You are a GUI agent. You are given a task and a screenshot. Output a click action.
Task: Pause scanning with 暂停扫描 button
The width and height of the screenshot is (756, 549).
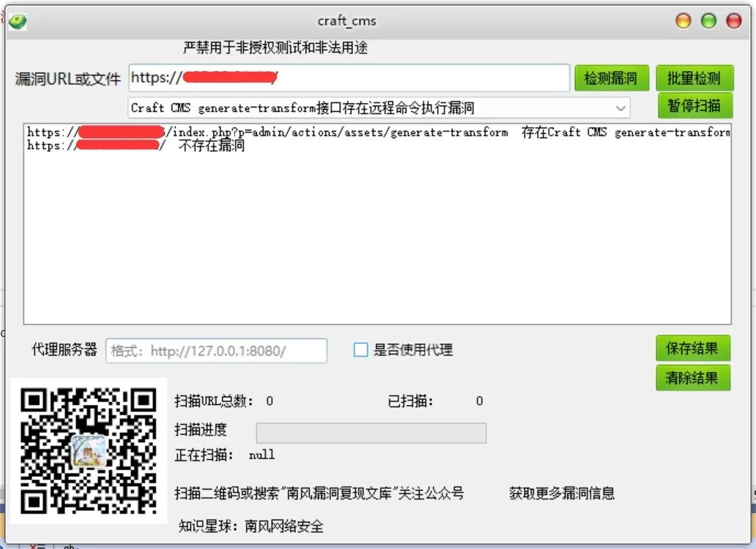[694, 105]
